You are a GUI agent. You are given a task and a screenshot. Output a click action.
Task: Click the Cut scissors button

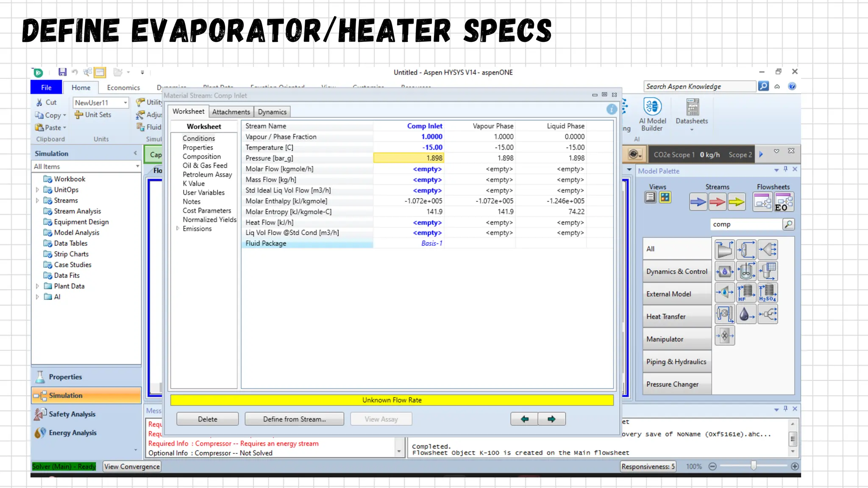click(47, 102)
